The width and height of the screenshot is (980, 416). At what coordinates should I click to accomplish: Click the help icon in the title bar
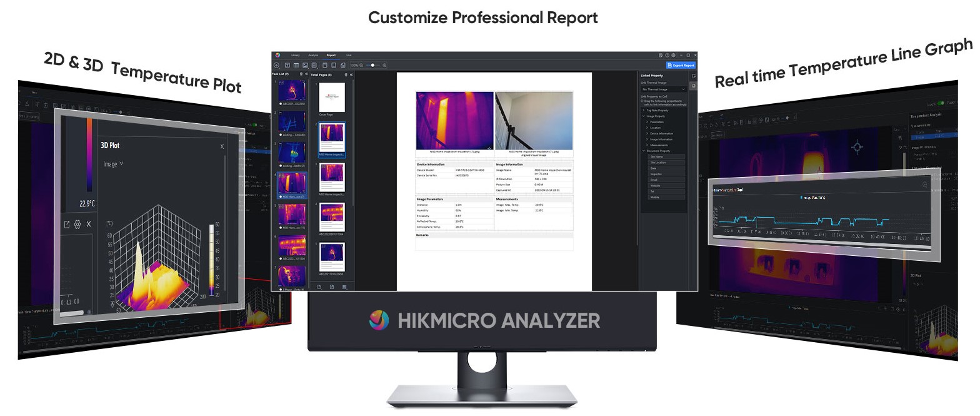(667, 55)
